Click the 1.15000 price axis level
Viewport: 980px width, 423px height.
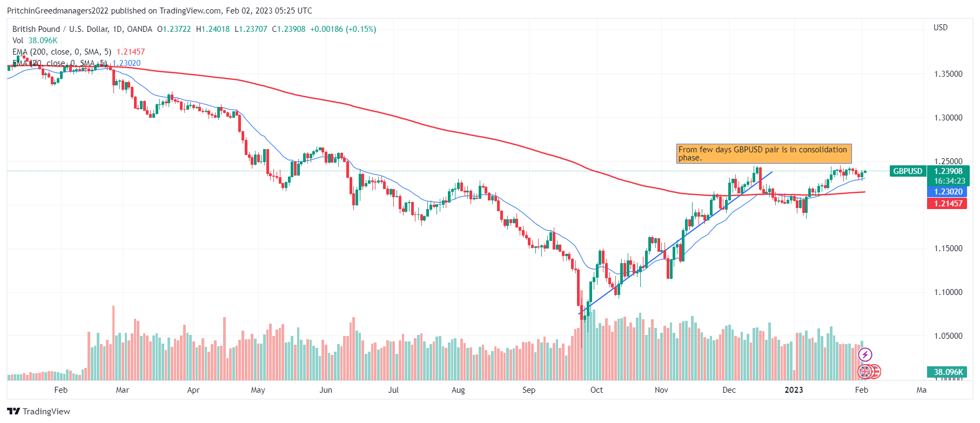click(x=948, y=249)
